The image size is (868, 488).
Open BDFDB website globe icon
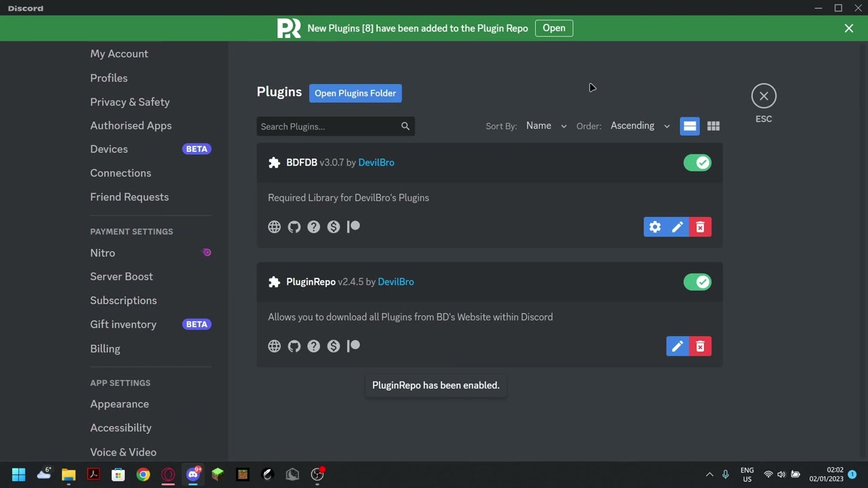(x=274, y=227)
